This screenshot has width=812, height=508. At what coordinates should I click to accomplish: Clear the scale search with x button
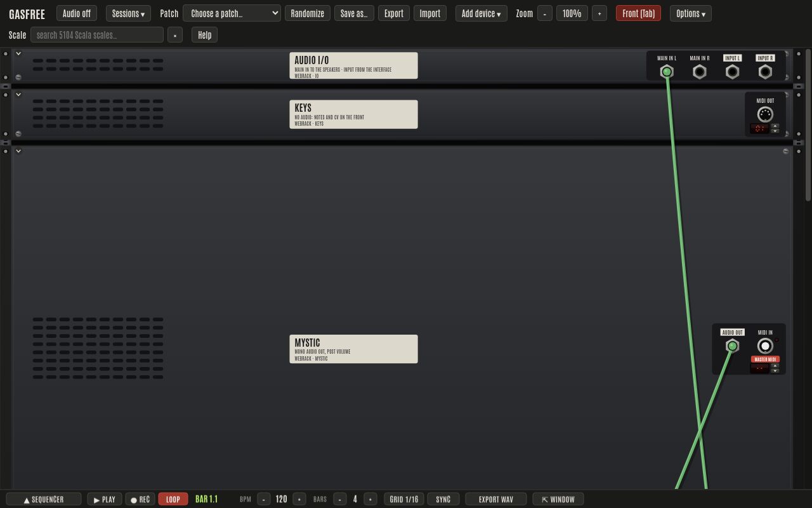tap(176, 35)
